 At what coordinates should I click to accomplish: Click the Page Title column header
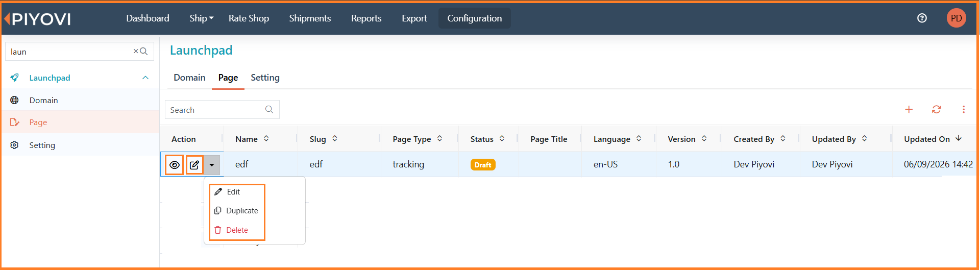[549, 139]
